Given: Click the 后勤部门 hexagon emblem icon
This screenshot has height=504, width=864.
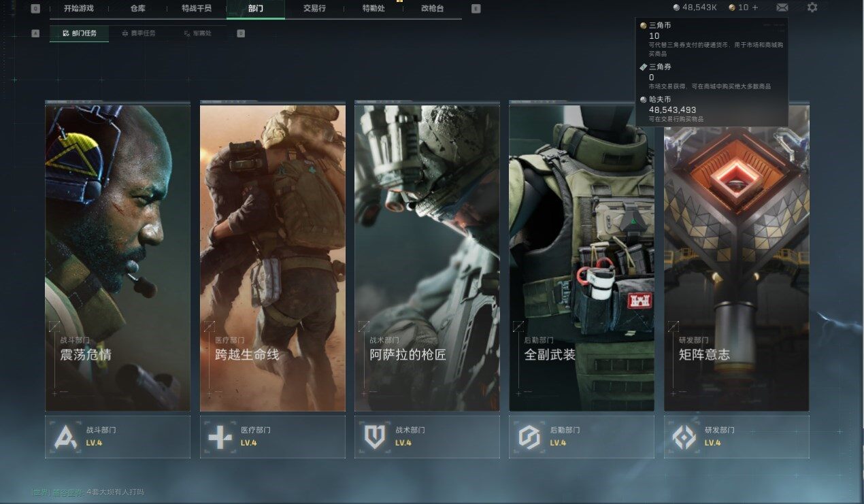Looking at the screenshot, I should [529, 437].
